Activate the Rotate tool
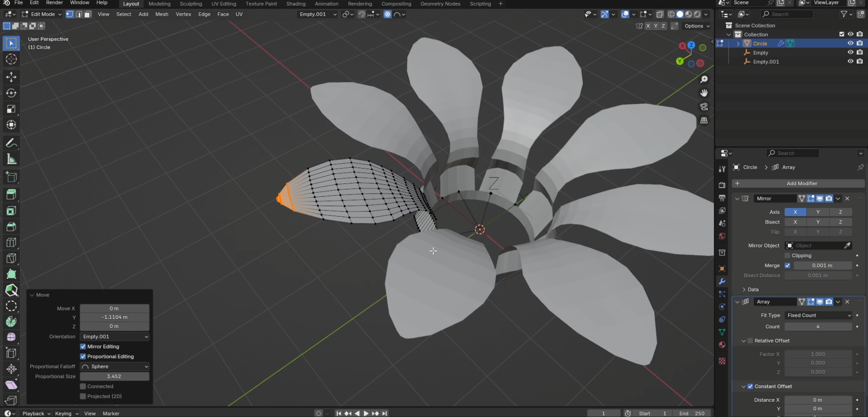868x417 pixels. point(11,93)
